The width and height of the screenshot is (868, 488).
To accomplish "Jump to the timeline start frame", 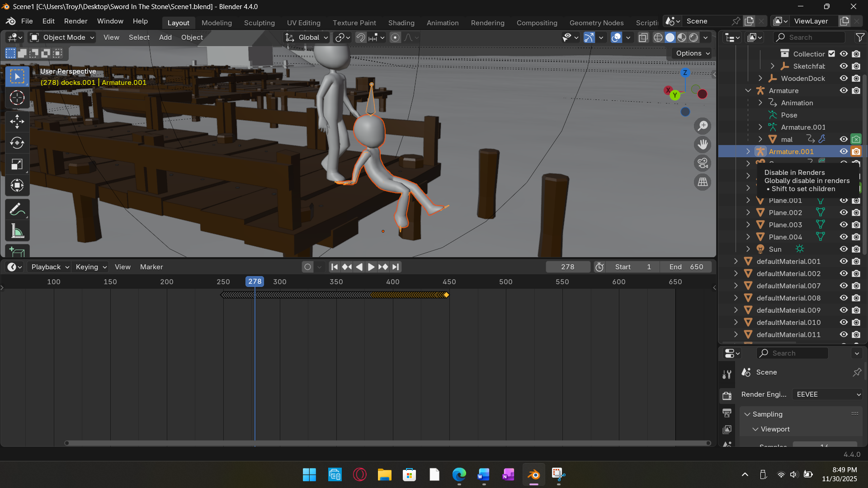I will pos(335,267).
